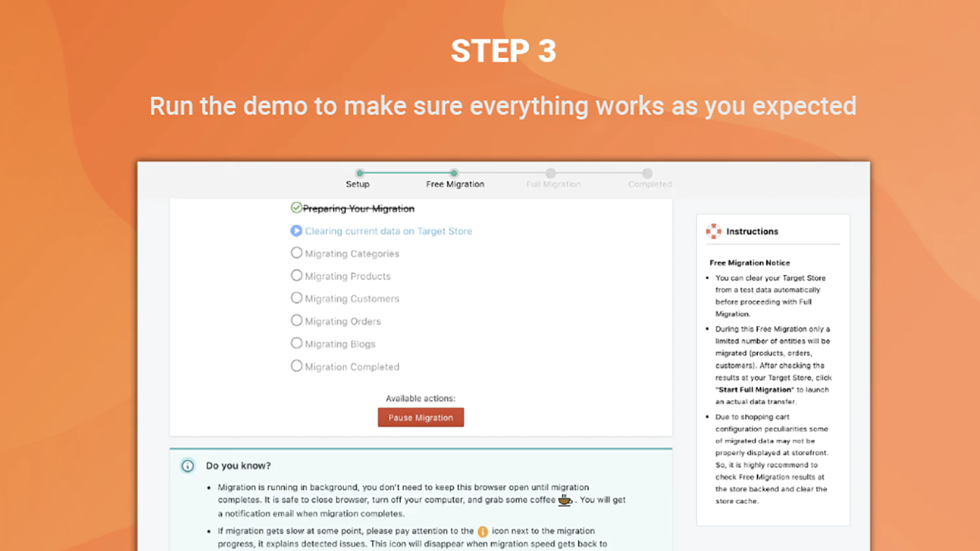Image resolution: width=980 pixels, height=551 pixels.
Task: Click the green progress line between Setup and Free Migration
Action: point(407,173)
